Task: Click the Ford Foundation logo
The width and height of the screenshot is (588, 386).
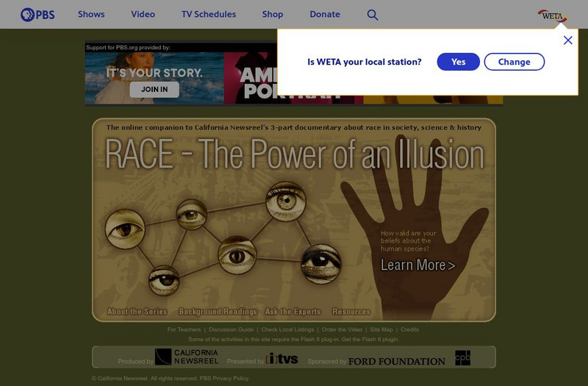Action: 397,361
